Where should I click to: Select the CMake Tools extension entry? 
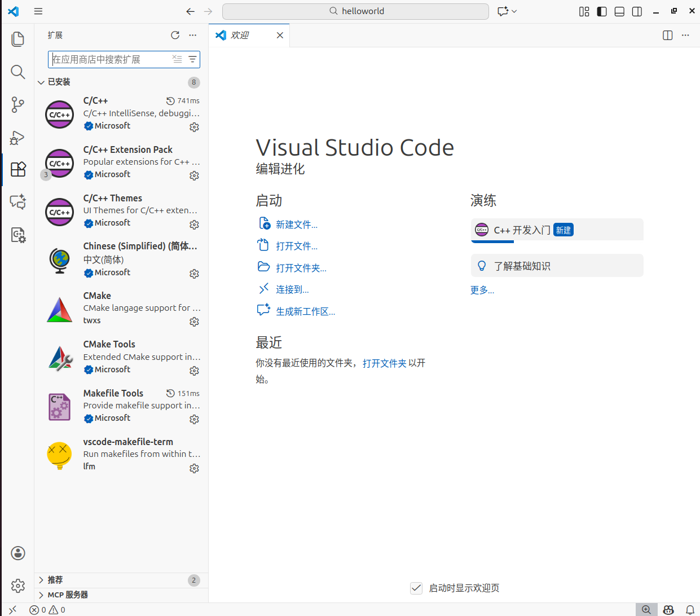click(x=121, y=357)
